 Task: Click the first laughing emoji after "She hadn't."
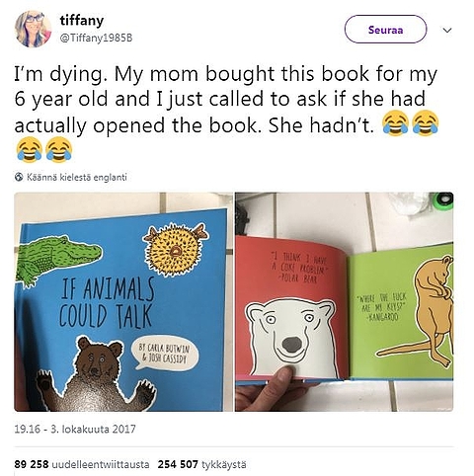point(395,123)
